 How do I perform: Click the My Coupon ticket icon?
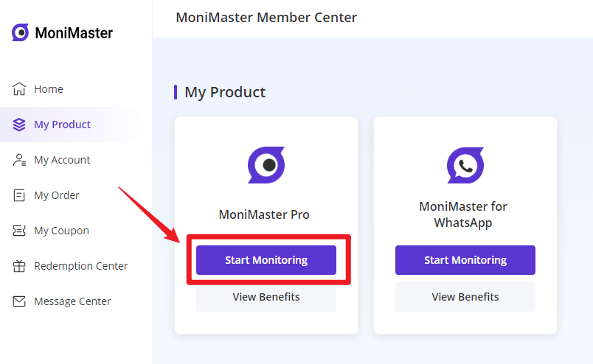coord(19,231)
